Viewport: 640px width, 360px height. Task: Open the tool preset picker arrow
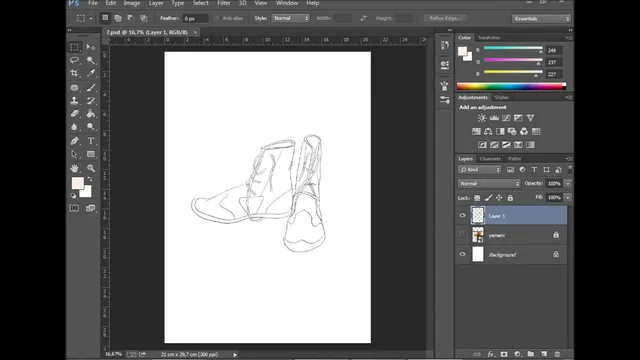(91, 18)
